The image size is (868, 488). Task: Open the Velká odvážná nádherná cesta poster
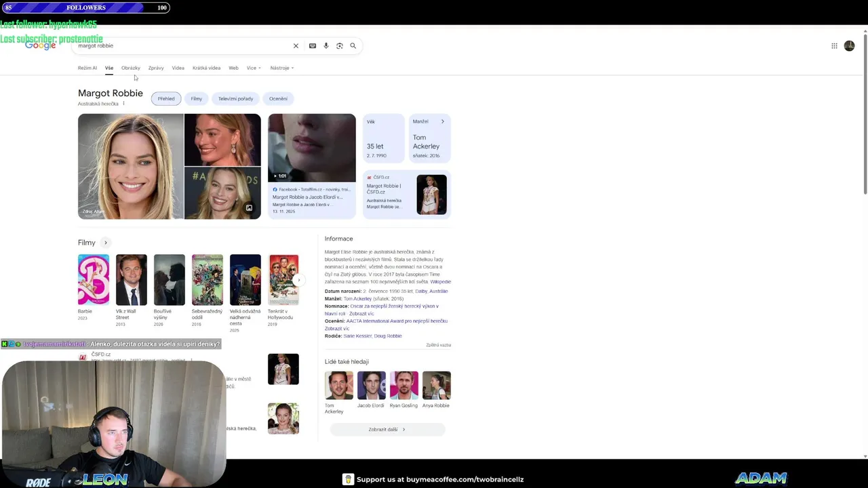pos(245,280)
